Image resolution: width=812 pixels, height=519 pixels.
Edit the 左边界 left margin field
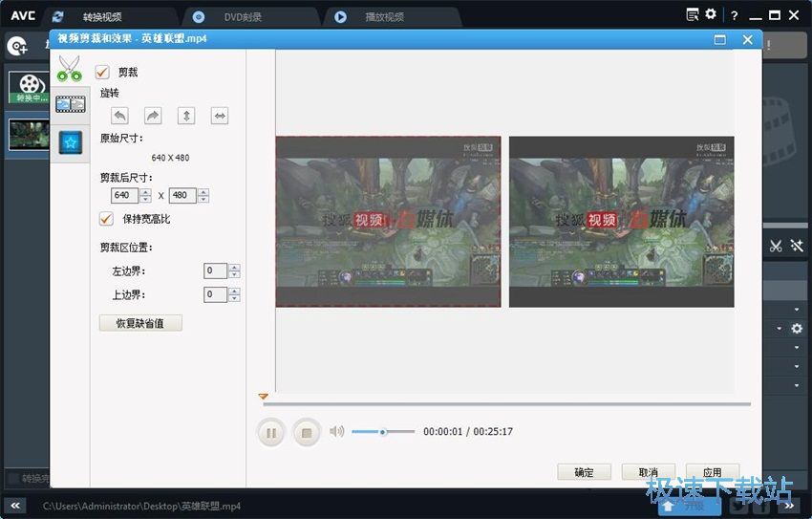click(215, 270)
